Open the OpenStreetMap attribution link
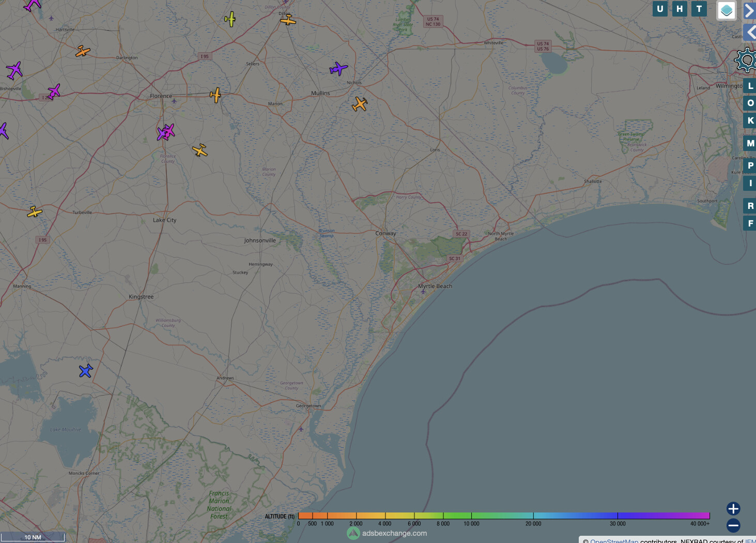 (614, 540)
